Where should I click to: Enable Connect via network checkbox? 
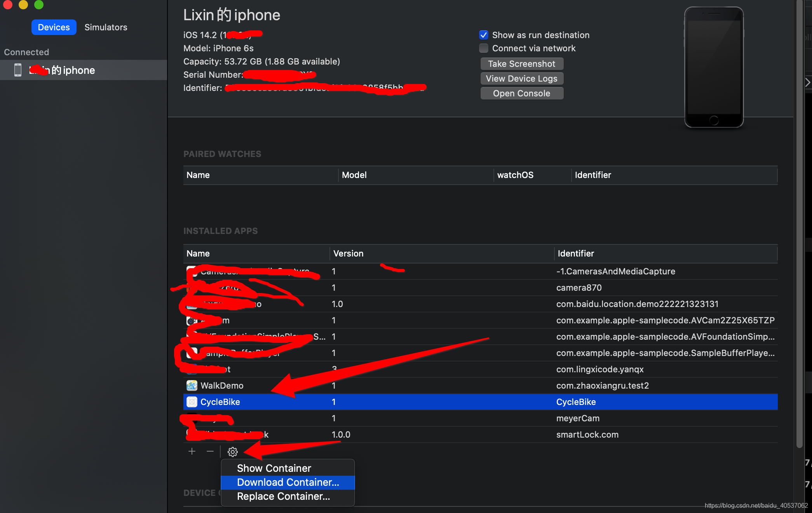[484, 48]
